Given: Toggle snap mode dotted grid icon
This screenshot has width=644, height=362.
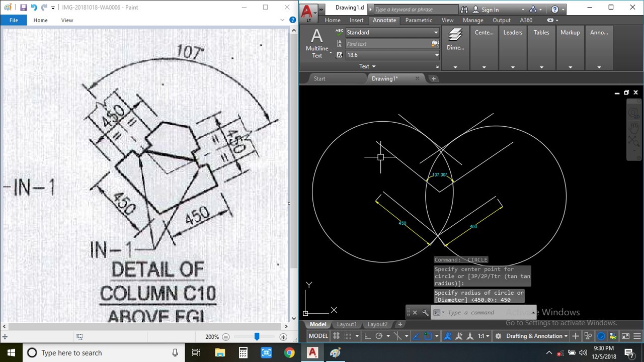Looking at the screenshot, I should [x=348, y=336].
